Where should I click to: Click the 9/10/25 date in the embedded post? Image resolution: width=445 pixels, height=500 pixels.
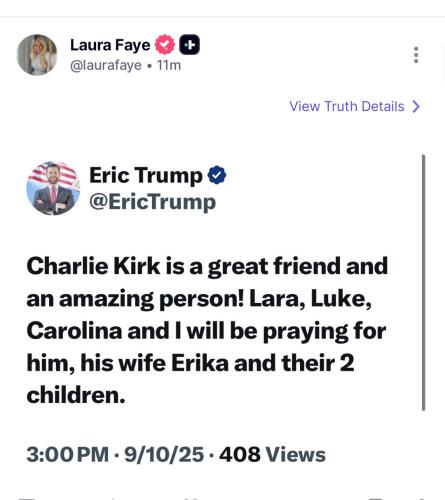164,455
